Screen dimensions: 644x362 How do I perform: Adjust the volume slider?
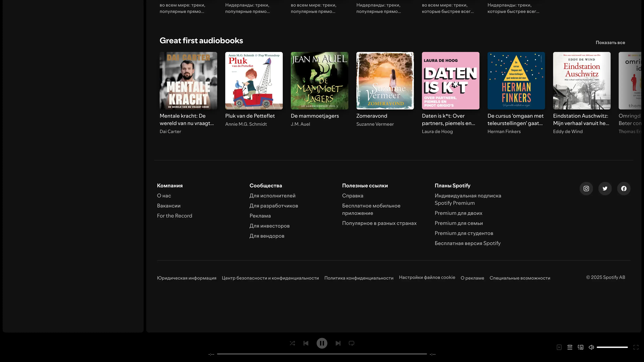[612, 347]
